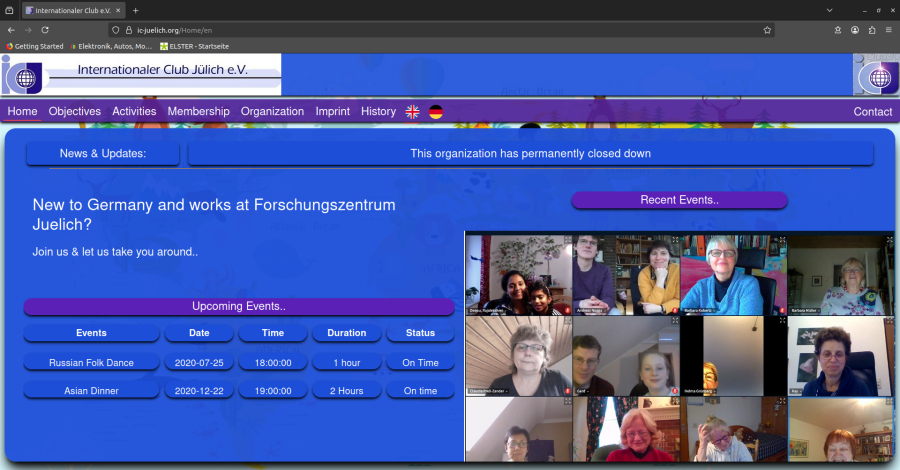Viewport: 900px width, 470px height.
Task: Switch site language to English via UK flag
Action: pyautogui.click(x=412, y=112)
